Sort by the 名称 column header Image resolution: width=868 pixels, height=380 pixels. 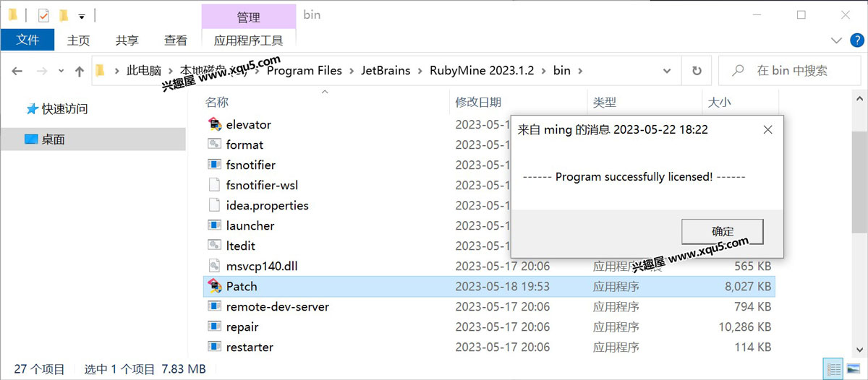click(x=325, y=103)
